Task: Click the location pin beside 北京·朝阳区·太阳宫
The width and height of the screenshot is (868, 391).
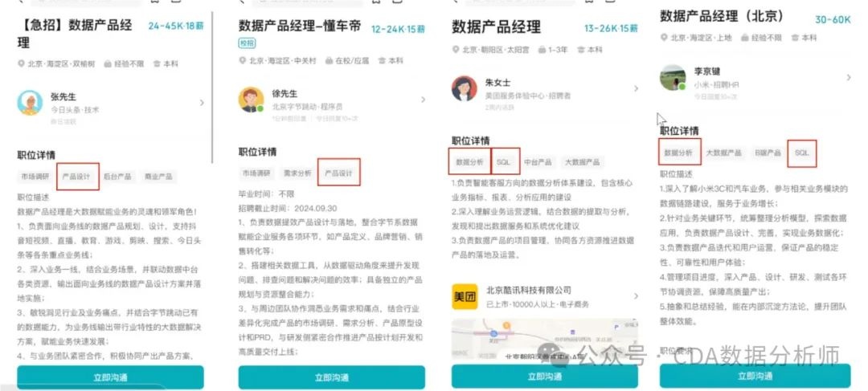Action: tap(456, 50)
